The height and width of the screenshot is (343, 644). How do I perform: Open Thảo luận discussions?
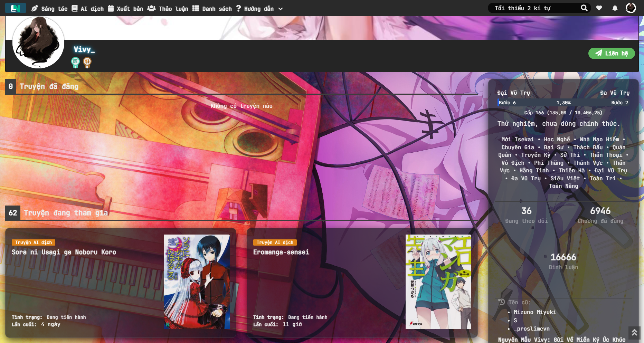168,9
